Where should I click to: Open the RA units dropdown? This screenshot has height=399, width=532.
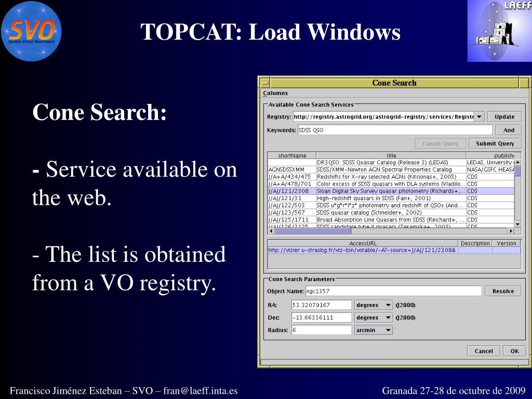[374, 305]
